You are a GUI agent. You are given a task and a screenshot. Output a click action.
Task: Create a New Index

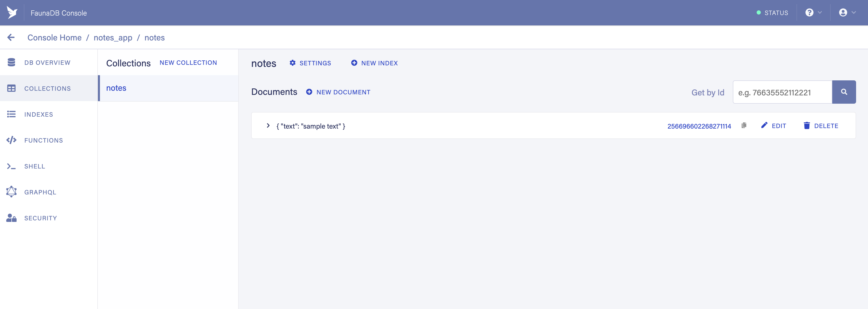[x=374, y=63]
